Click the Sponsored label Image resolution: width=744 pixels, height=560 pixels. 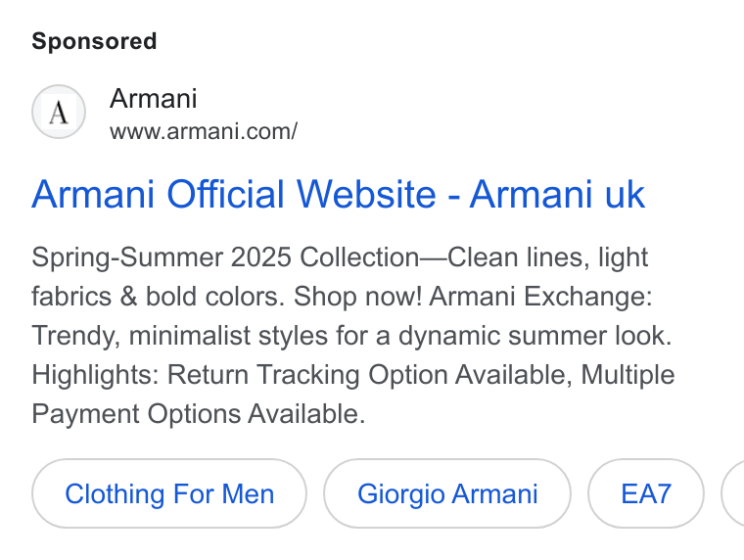point(94,41)
